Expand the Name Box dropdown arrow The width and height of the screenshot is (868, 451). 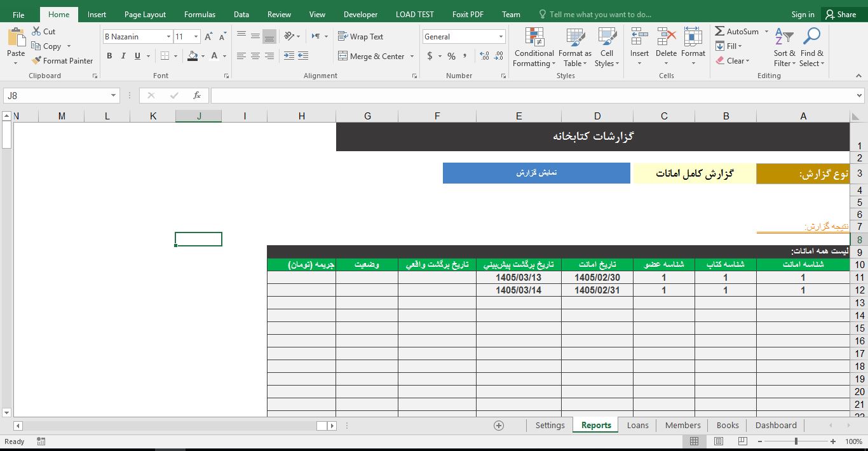[x=114, y=95]
